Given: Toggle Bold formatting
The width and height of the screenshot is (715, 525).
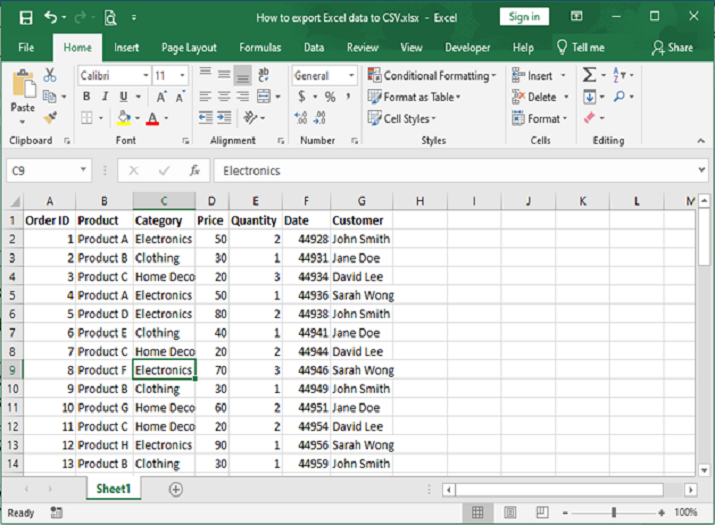Looking at the screenshot, I should pos(87,97).
